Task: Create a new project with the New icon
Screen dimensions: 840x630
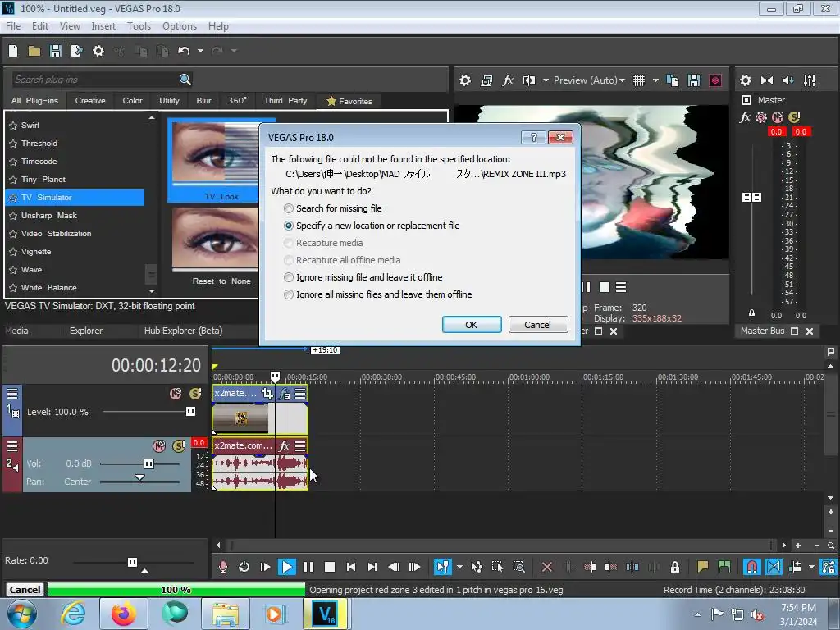Action: click(x=13, y=51)
